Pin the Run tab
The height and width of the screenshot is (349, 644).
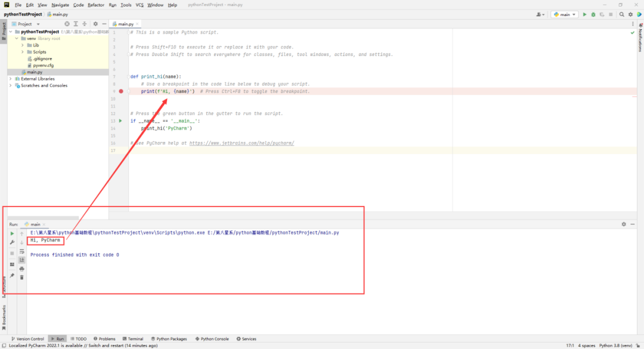12,276
